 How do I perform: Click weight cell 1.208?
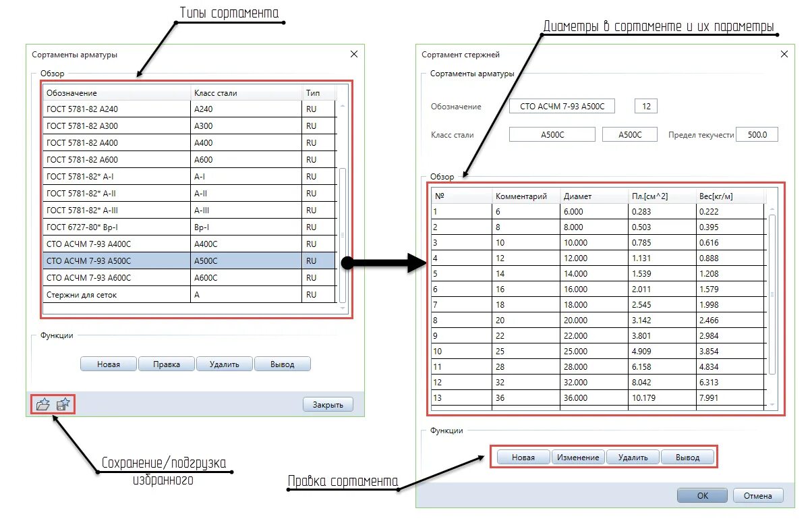731,274
